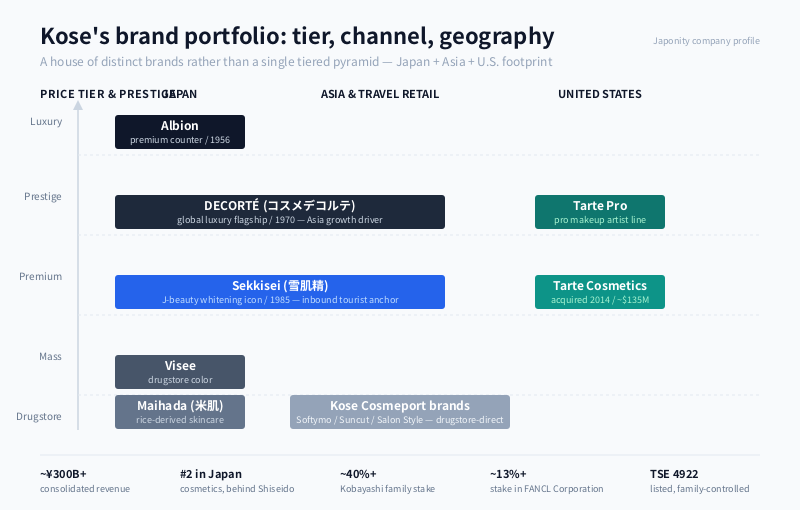Click the "~13%+" stat
Screen dimensions: 800x510
click(508, 474)
